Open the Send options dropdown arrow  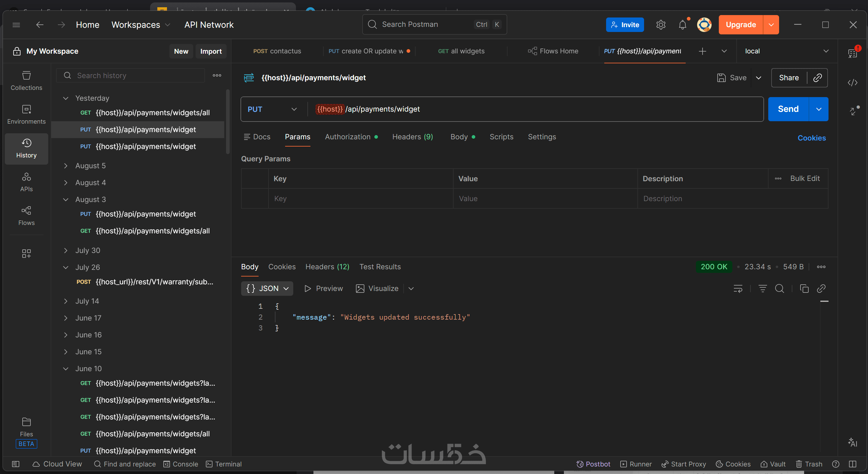819,109
